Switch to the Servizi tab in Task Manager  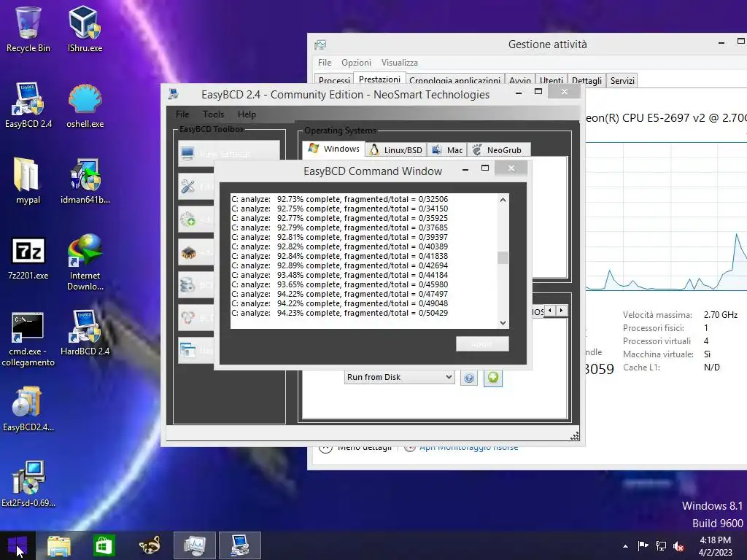coord(622,80)
